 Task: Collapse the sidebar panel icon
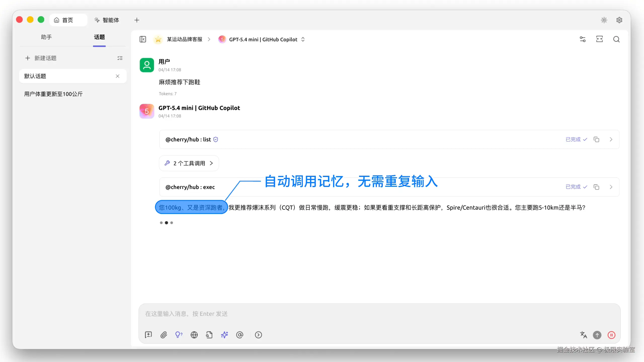click(x=143, y=39)
